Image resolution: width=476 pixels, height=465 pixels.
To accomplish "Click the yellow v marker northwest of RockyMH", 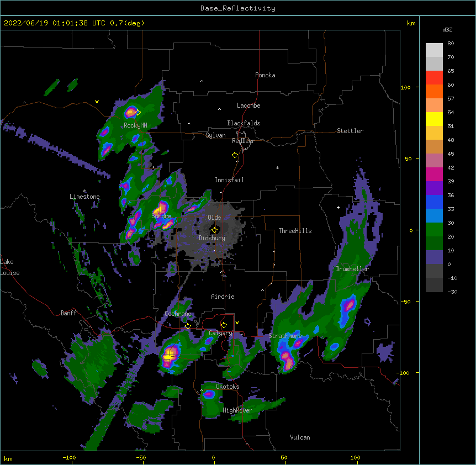I will (97, 102).
